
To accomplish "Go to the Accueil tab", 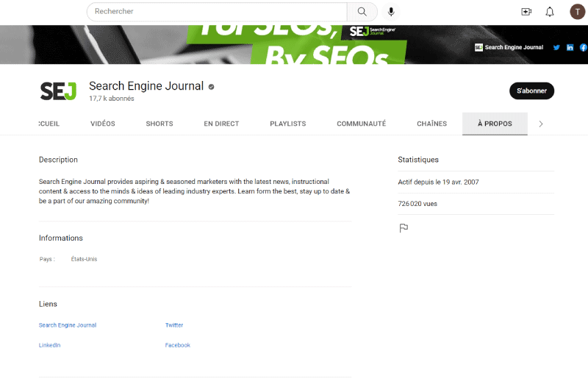I will pyautogui.click(x=49, y=124).
